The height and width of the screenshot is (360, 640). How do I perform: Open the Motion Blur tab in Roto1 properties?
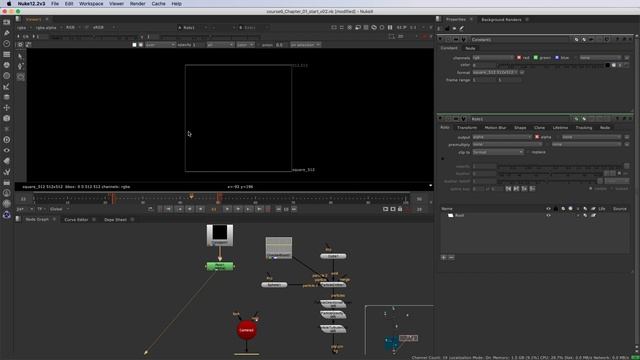495,128
